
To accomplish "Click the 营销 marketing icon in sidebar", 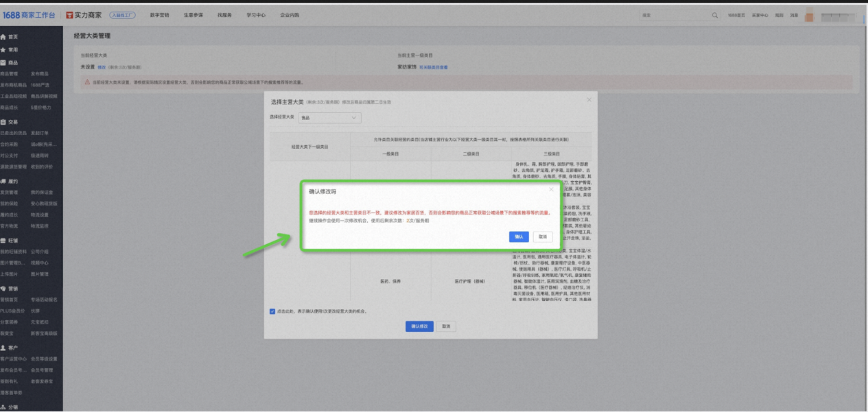I will click(4, 289).
